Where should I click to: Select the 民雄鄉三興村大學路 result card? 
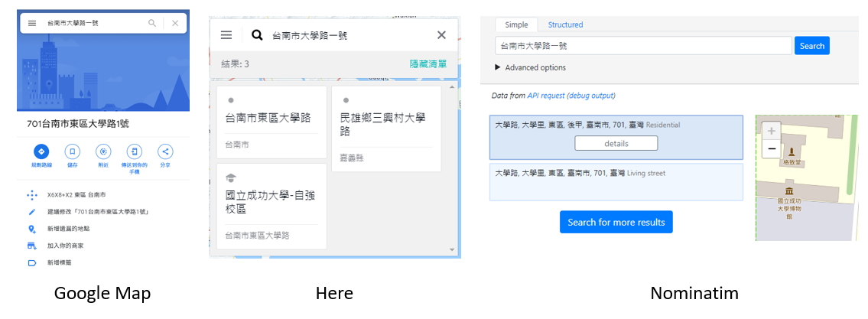(386, 129)
